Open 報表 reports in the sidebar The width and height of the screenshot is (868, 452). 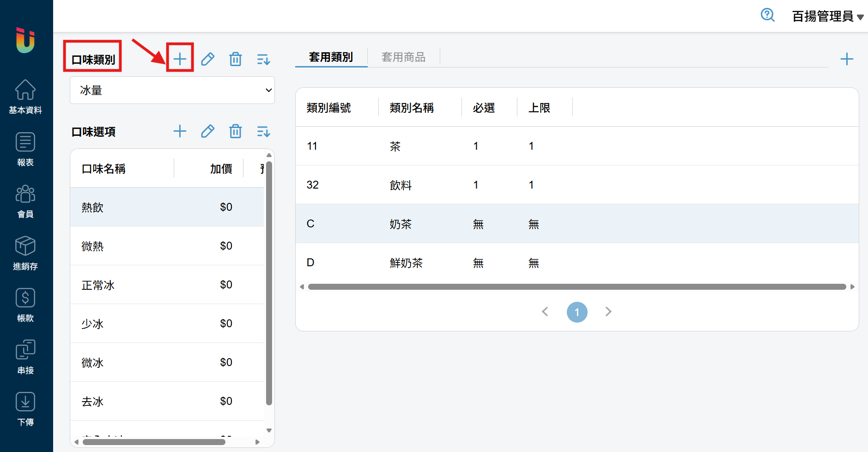25,149
